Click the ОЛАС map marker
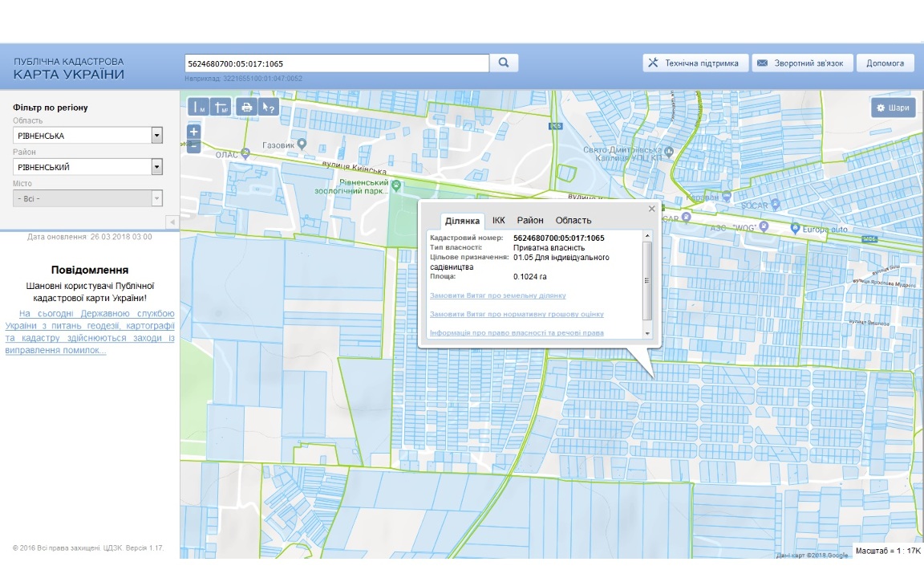Image resolution: width=924 pixels, height=578 pixels. pyautogui.click(x=245, y=153)
